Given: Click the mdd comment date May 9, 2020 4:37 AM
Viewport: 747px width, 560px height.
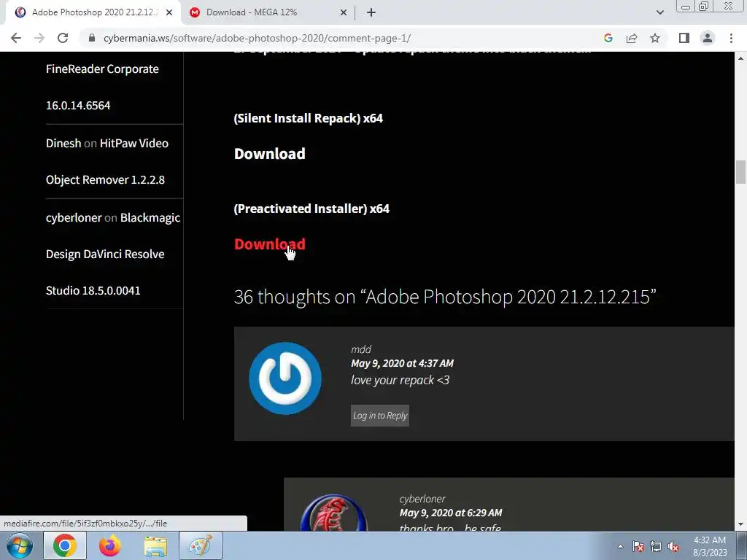Looking at the screenshot, I should 402,363.
